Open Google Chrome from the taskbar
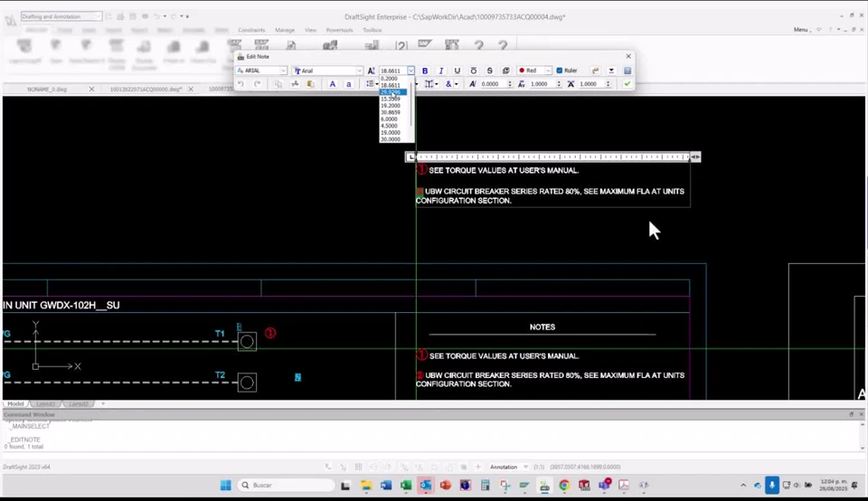This screenshot has height=501, width=868. (x=564, y=486)
